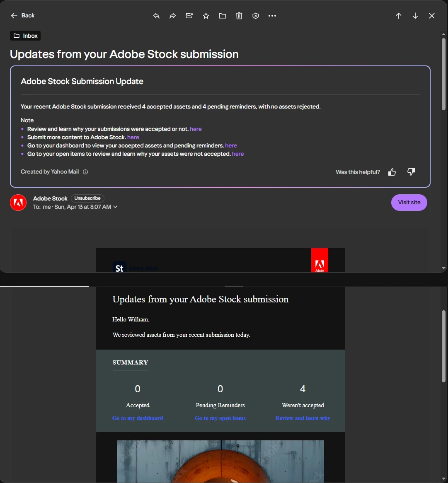Image resolution: width=448 pixels, height=483 pixels.
Task: Mark email as spam with shield icon
Action: 256,16
